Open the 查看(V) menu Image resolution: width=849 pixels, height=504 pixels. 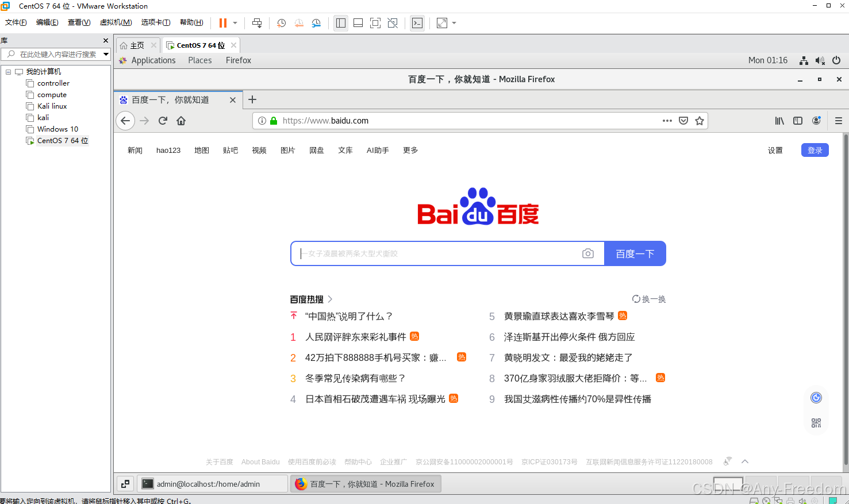(79, 22)
